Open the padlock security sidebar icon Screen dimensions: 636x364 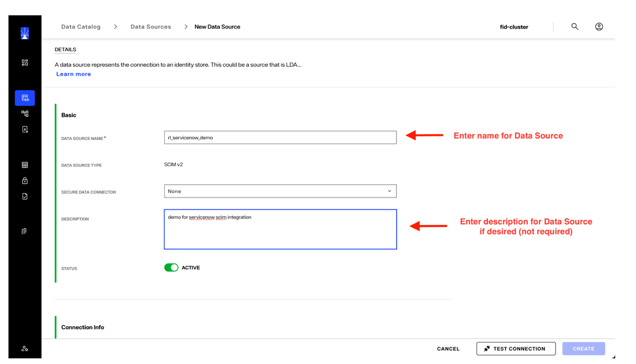coord(25,180)
